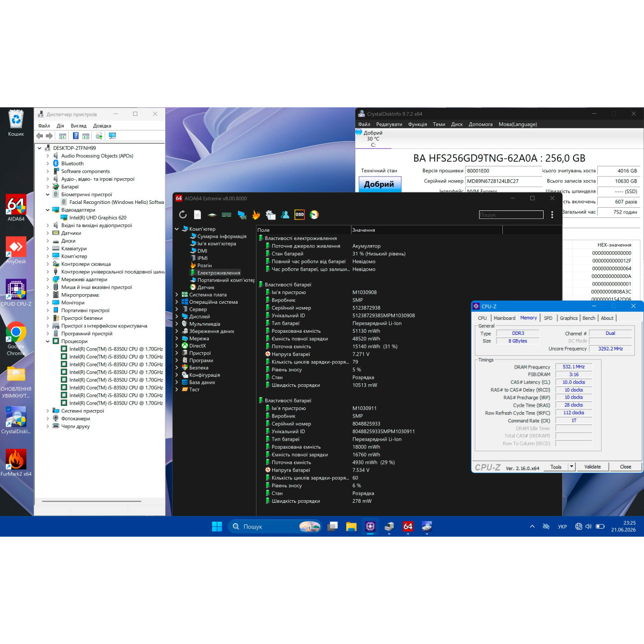The image size is (644, 644).
Task: Open Google Chrome desktop shortcut
Action: click(16, 339)
